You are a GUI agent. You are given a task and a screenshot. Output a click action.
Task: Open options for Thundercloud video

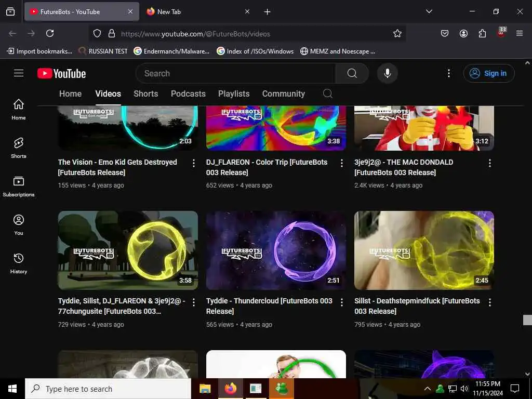point(342,302)
